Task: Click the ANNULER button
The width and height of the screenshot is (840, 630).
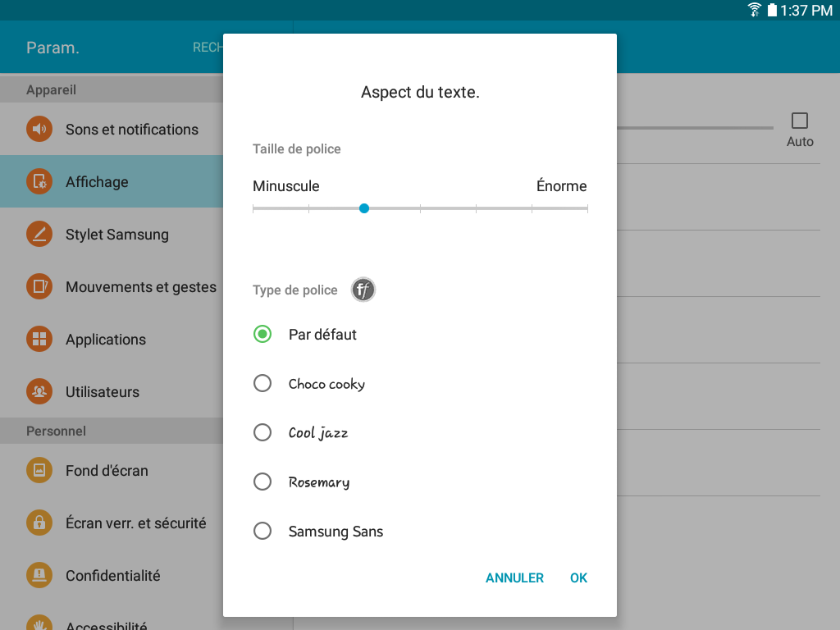Action: 514,578
